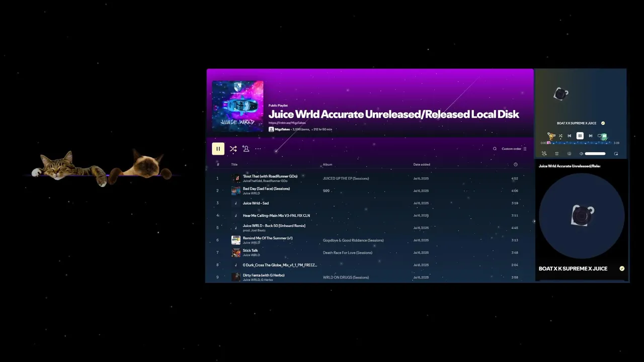Skip to next track in mini player
Screen dimensions: 644x362
pyautogui.click(x=591, y=136)
